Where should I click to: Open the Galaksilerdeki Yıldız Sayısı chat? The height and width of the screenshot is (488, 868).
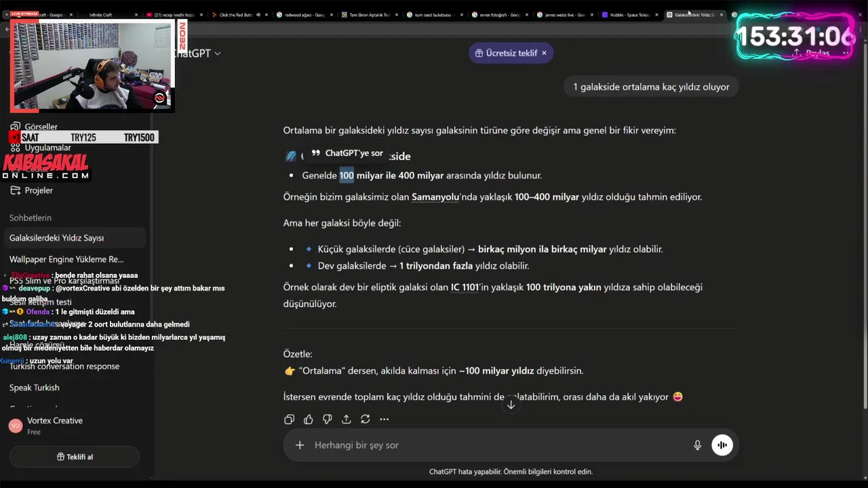pyautogui.click(x=75, y=238)
